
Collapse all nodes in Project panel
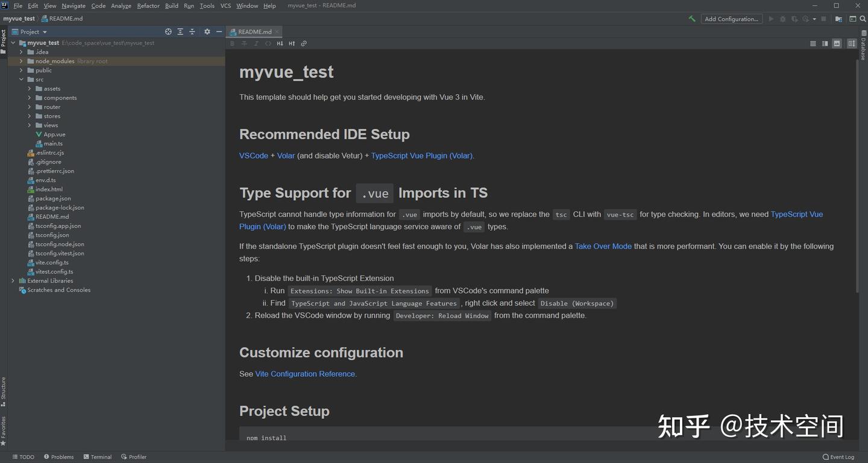(192, 32)
